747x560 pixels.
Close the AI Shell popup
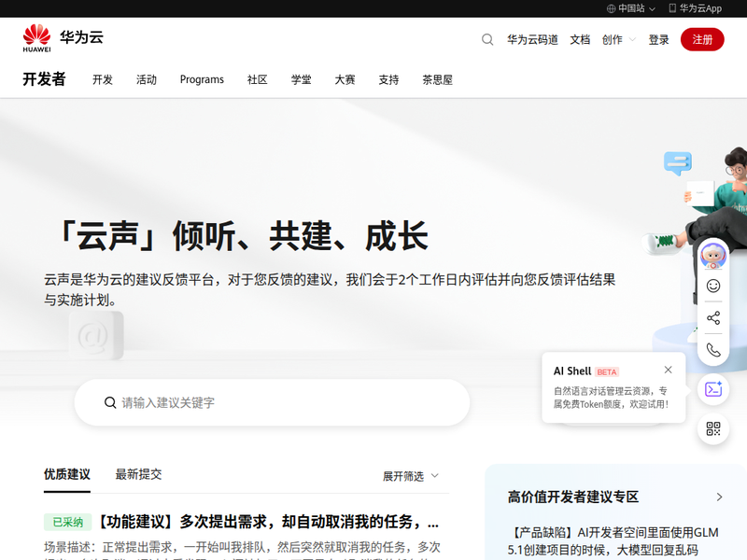pos(668,370)
